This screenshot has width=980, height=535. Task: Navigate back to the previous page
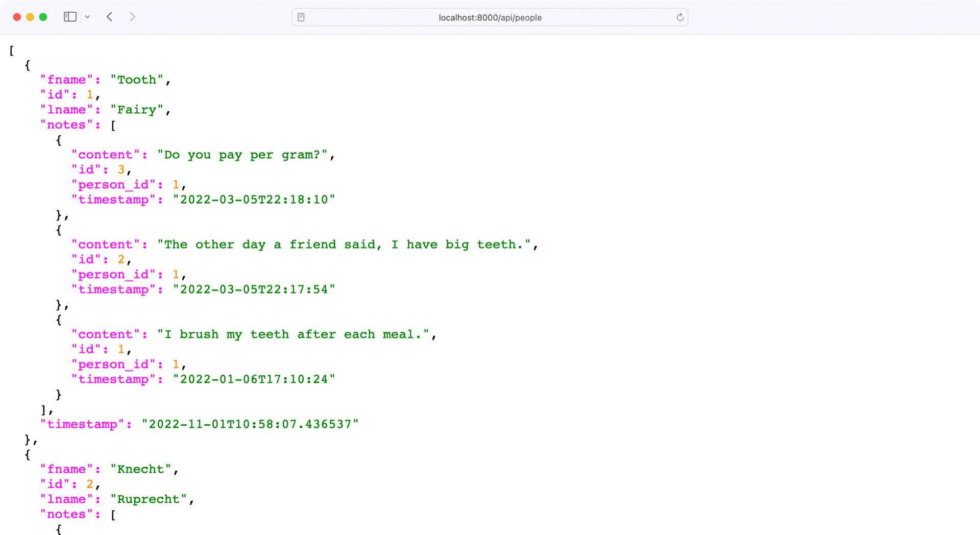109,16
